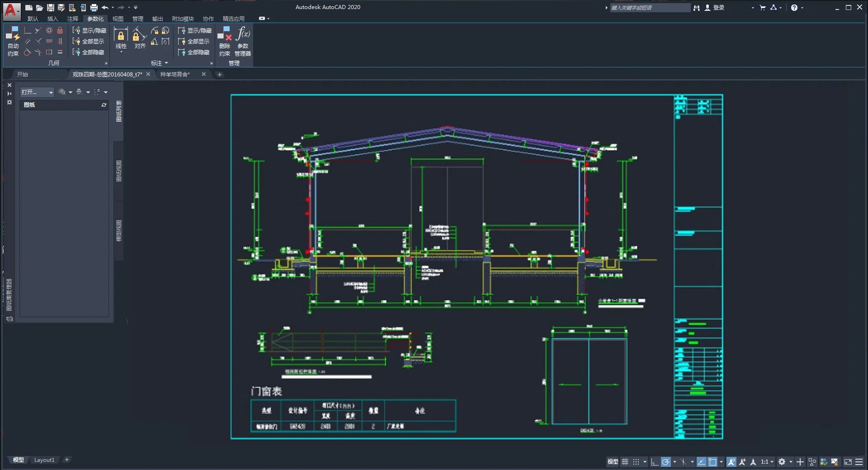Click the diameter dimensional constraint icon

click(165, 30)
